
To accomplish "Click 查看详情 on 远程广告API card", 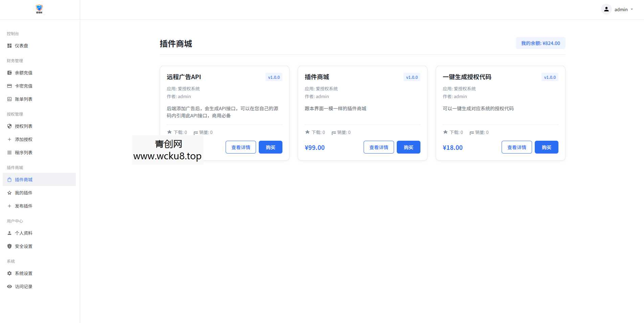I will tap(240, 147).
